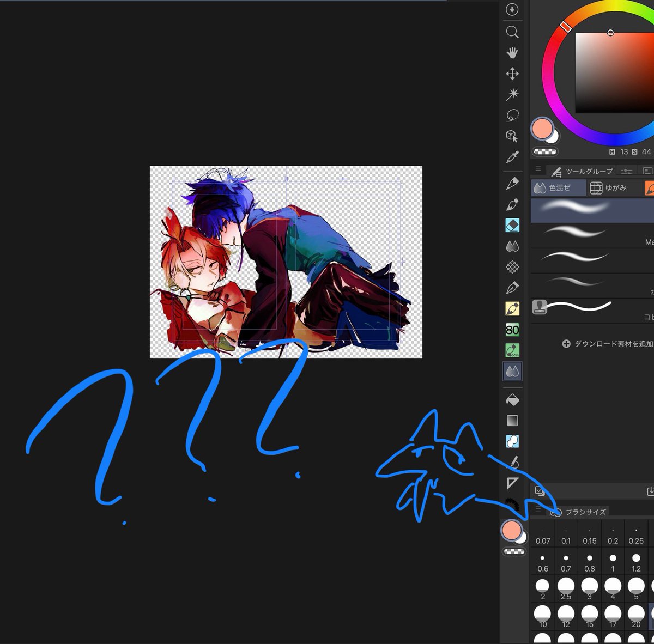Select the Eyedropper tool
Screen dimensions: 654x644
[512, 157]
